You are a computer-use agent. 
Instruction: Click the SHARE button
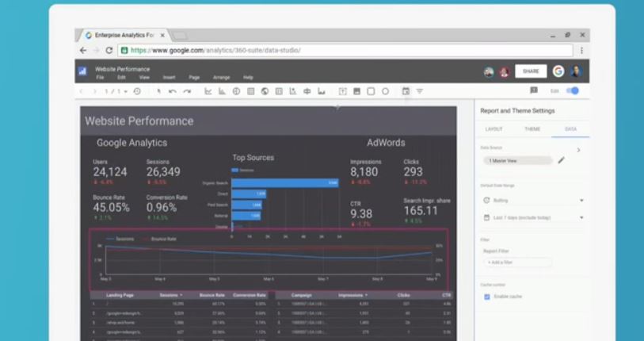tap(530, 71)
